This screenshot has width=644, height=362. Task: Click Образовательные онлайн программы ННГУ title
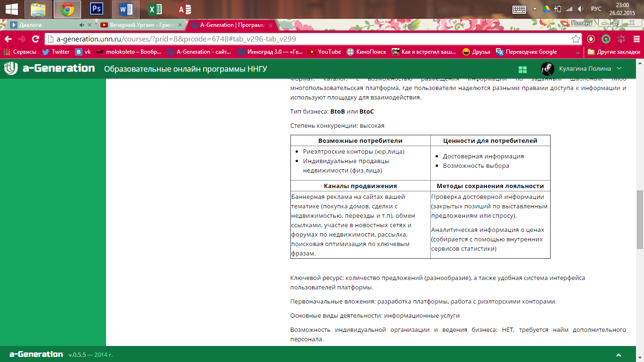click(x=186, y=69)
